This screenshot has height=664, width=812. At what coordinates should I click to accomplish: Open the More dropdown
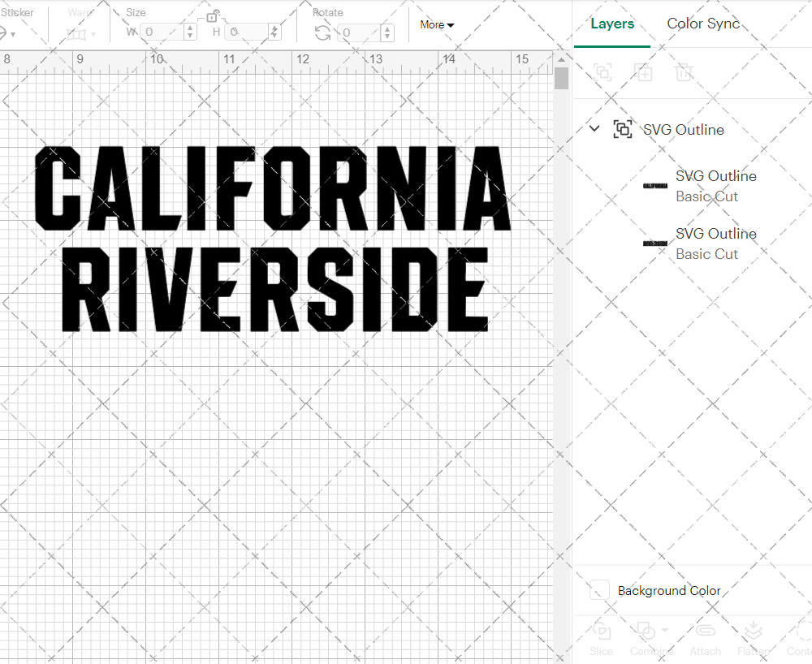[x=436, y=24]
